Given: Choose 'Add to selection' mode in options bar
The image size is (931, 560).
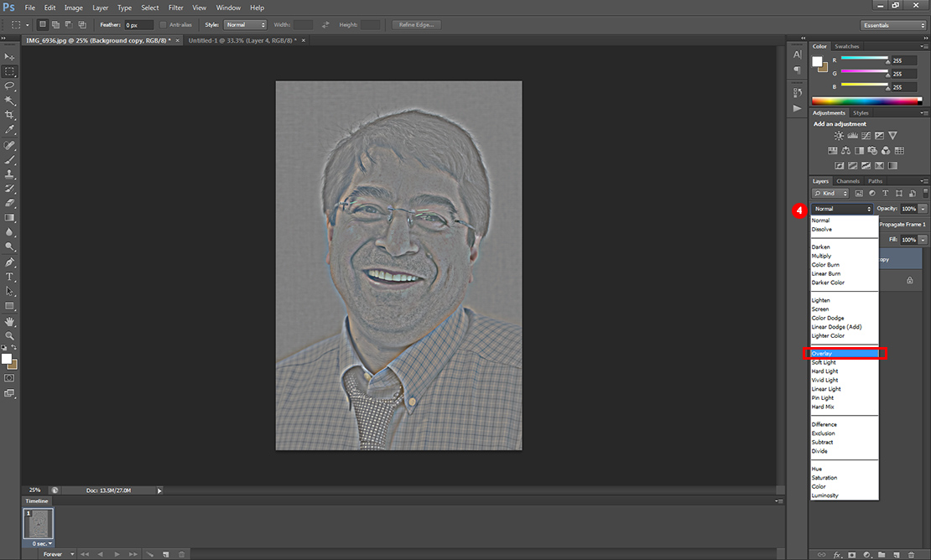Looking at the screenshot, I should pos(55,25).
